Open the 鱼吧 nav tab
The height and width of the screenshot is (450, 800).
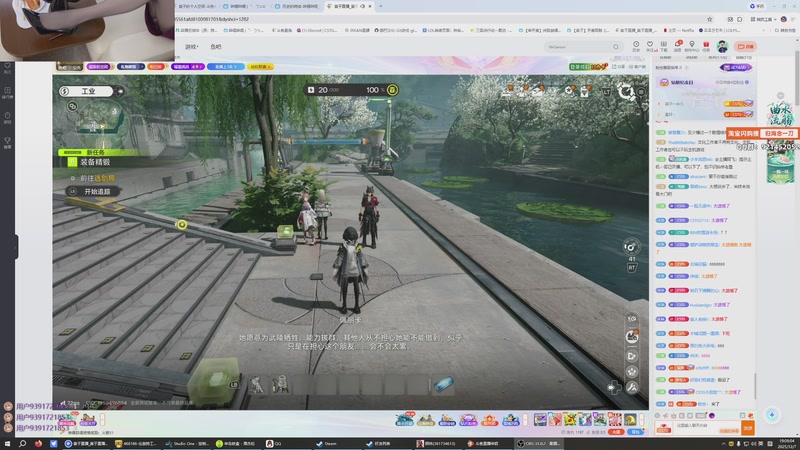coord(216,46)
